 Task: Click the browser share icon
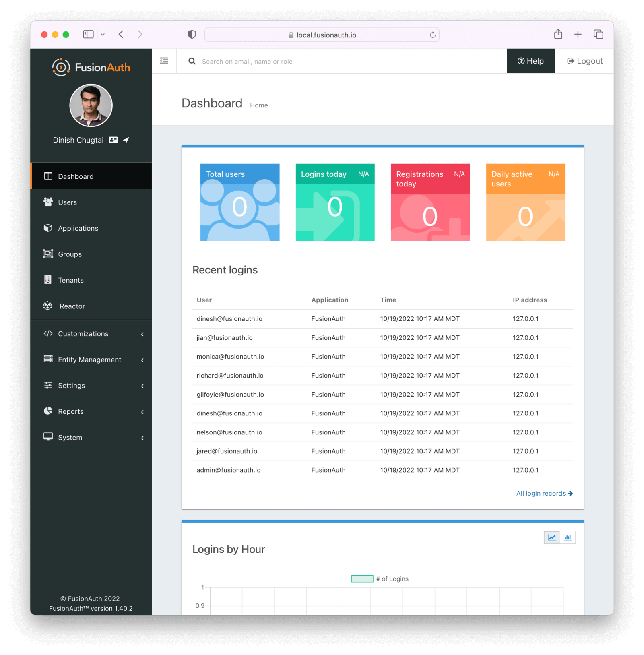pos(558,34)
